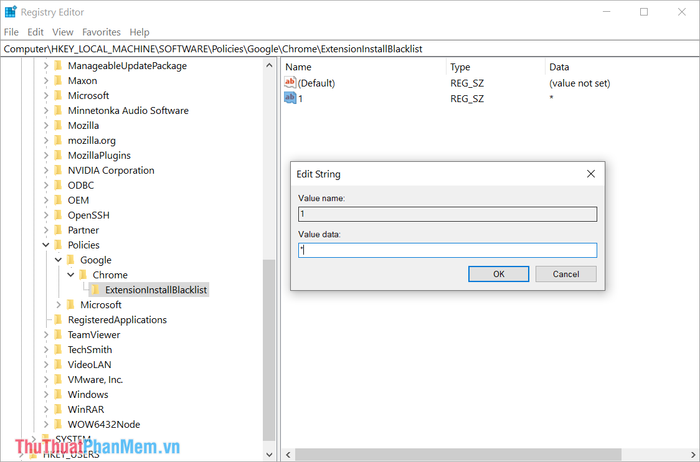Click the Value name field

coord(447,214)
